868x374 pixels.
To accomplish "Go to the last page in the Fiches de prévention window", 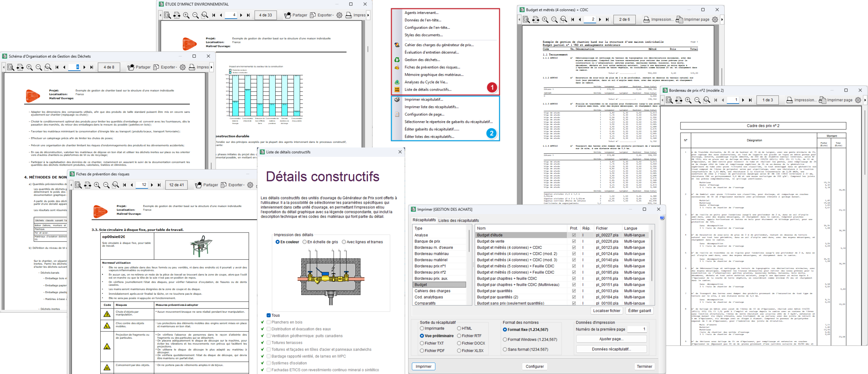I will pos(159,185).
